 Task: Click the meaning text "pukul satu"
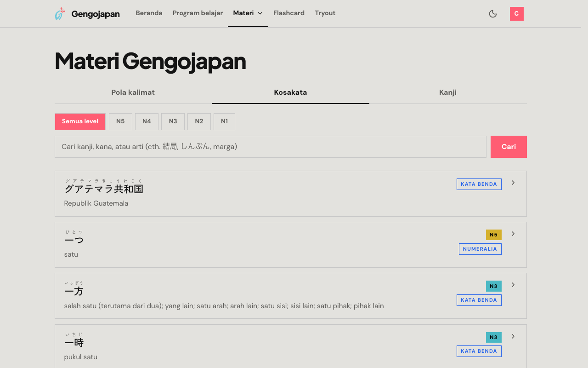[x=81, y=357]
